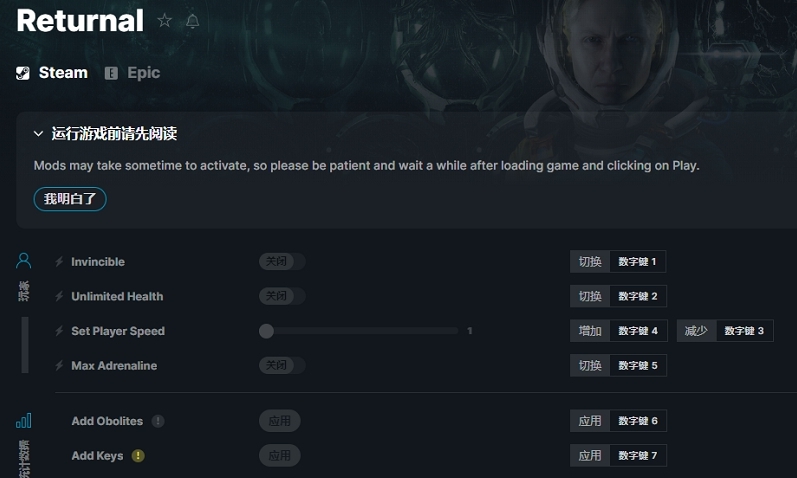Image resolution: width=797 pixels, height=478 pixels.
Task: Click the Add Obolites info icon
Action: click(158, 421)
